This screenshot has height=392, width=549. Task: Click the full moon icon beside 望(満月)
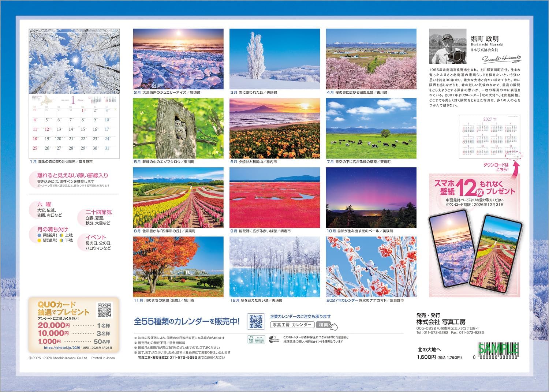point(39,240)
